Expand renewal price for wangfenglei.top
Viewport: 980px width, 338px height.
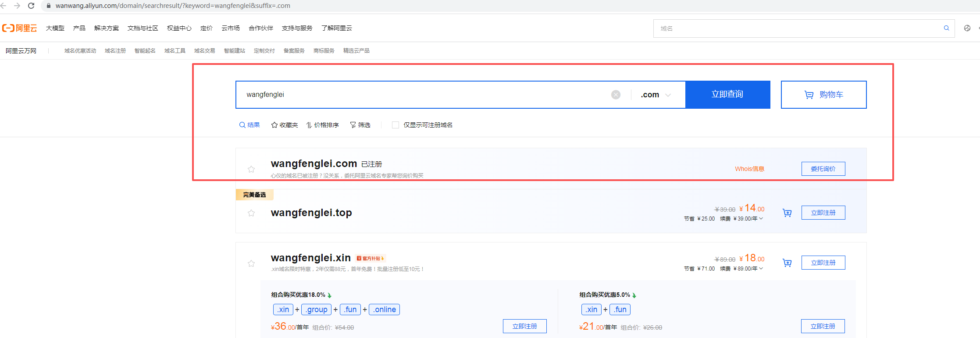[x=761, y=219]
